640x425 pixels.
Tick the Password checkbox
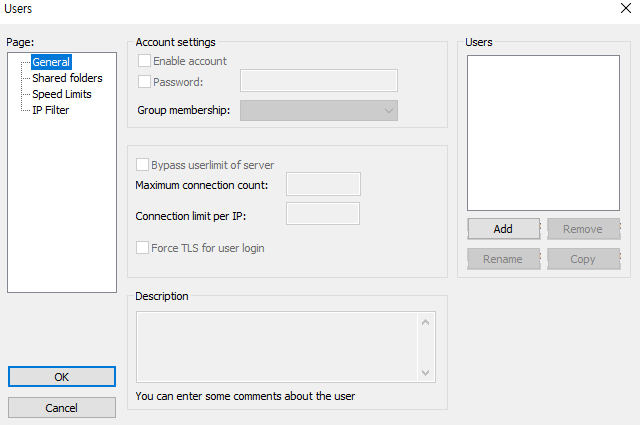144,82
